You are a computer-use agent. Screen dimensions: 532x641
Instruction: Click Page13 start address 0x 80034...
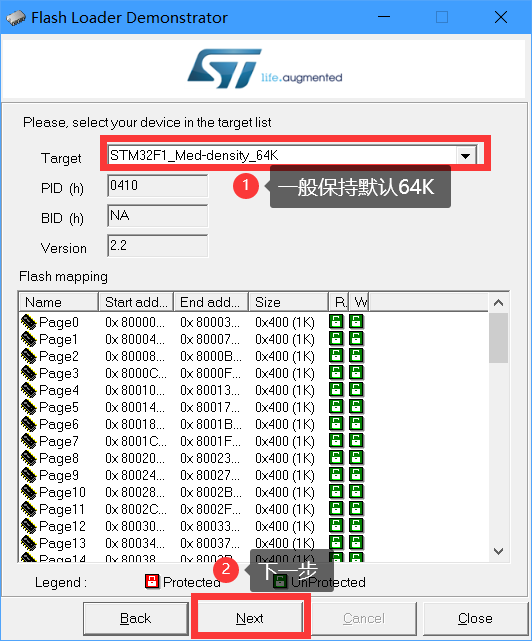[x=135, y=543]
